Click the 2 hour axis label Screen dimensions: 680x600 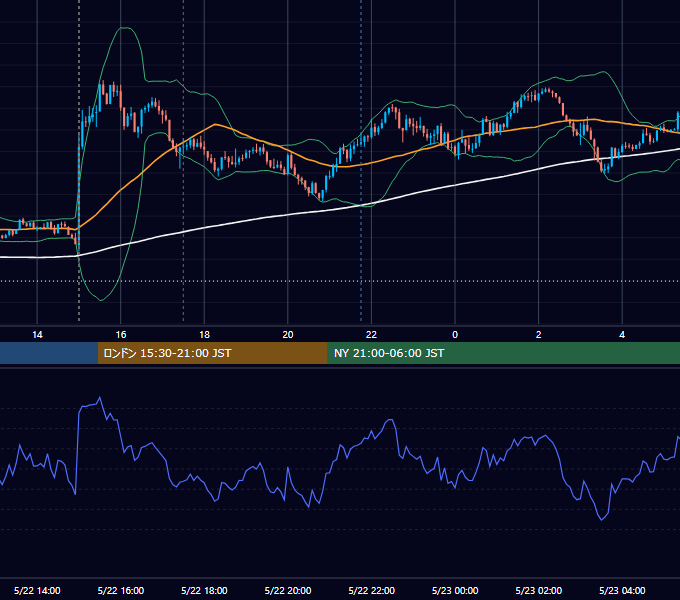click(x=539, y=335)
